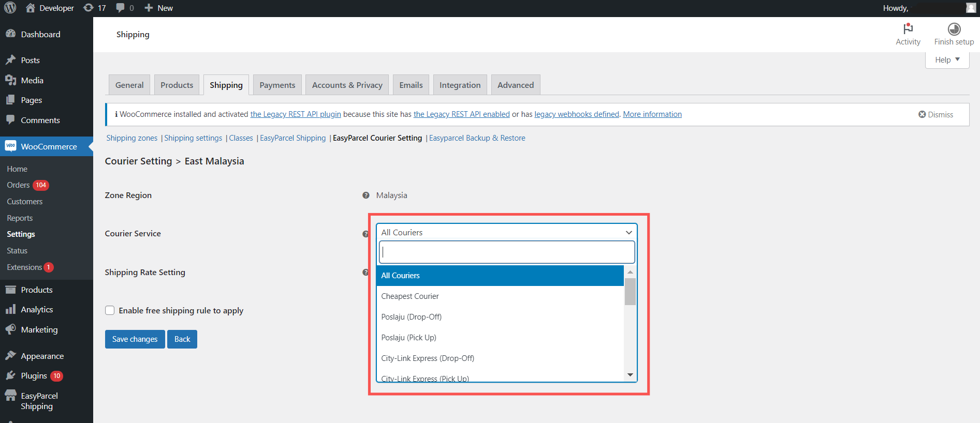Click the courier search input field

click(507, 252)
